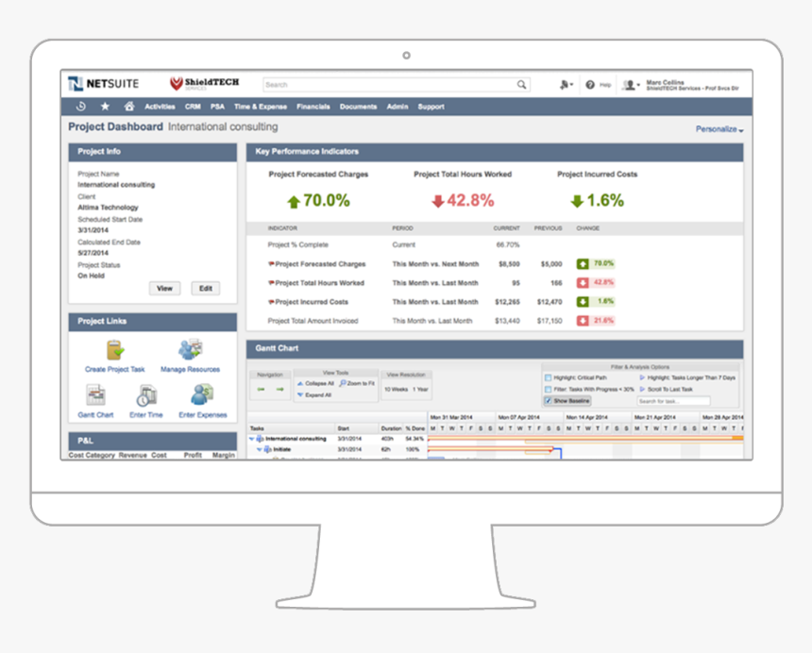
Task: Go to Home via house icon
Action: [129, 107]
